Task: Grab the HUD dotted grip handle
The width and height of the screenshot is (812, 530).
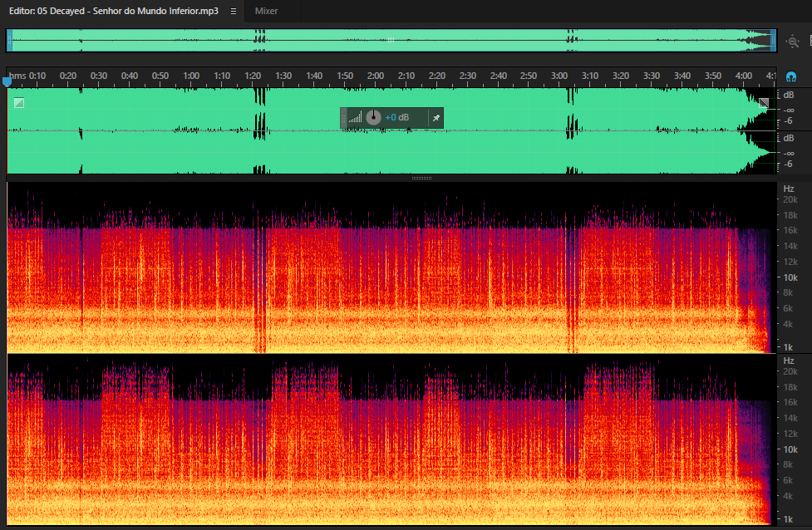Action: (x=343, y=118)
